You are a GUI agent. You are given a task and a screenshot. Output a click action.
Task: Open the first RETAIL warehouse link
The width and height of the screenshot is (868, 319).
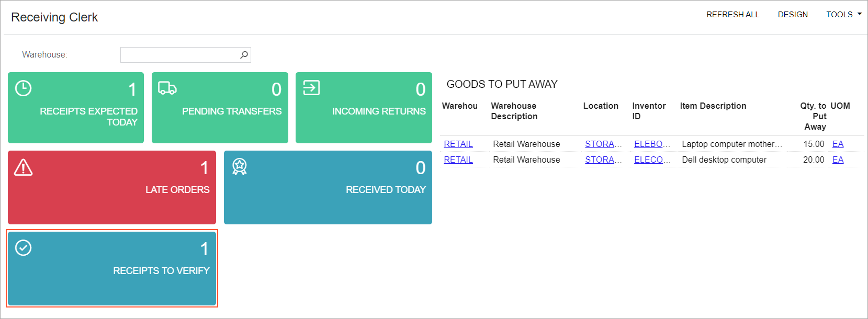[x=458, y=144]
